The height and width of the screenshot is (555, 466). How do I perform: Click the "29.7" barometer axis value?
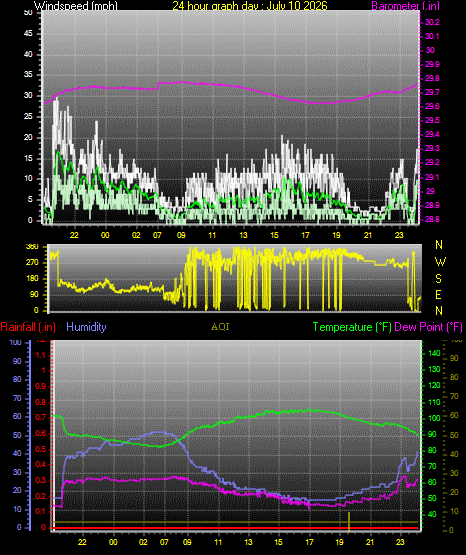click(432, 92)
